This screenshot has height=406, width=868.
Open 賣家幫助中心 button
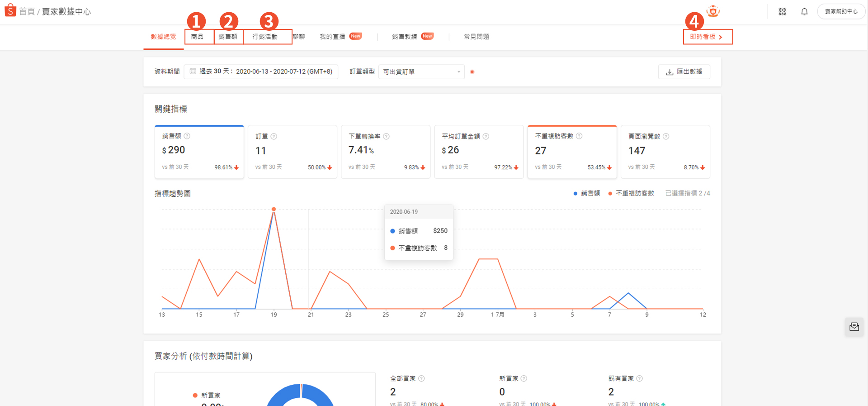pos(841,12)
